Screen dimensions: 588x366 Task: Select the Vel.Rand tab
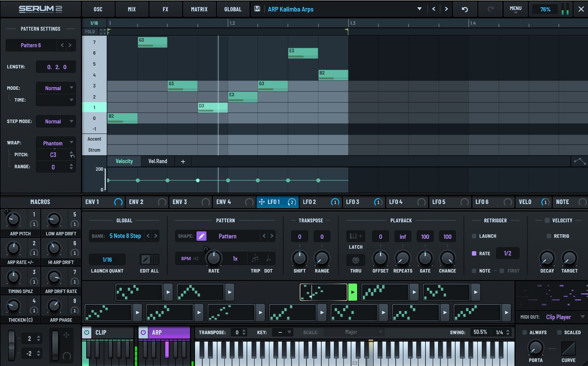pyautogui.click(x=157, y=161)
